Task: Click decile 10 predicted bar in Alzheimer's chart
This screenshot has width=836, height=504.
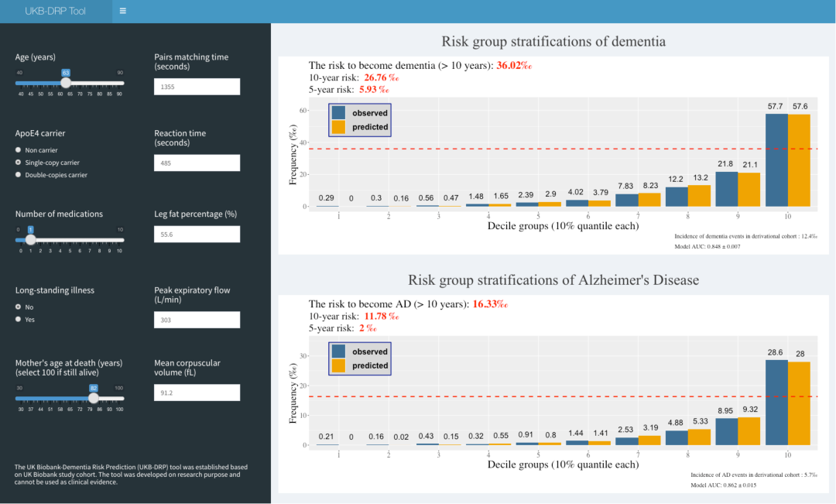Action: click(x=799, y=403)
